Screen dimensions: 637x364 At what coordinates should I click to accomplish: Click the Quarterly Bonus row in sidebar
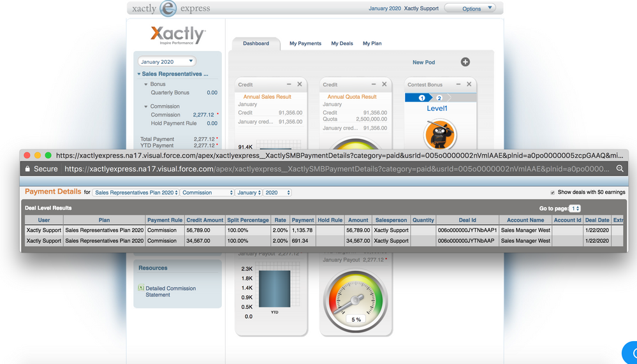[184, 92]
